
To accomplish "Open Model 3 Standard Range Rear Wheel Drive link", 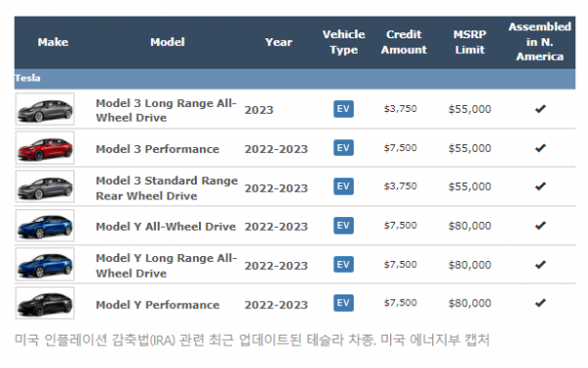I will [x=167, y=188].
